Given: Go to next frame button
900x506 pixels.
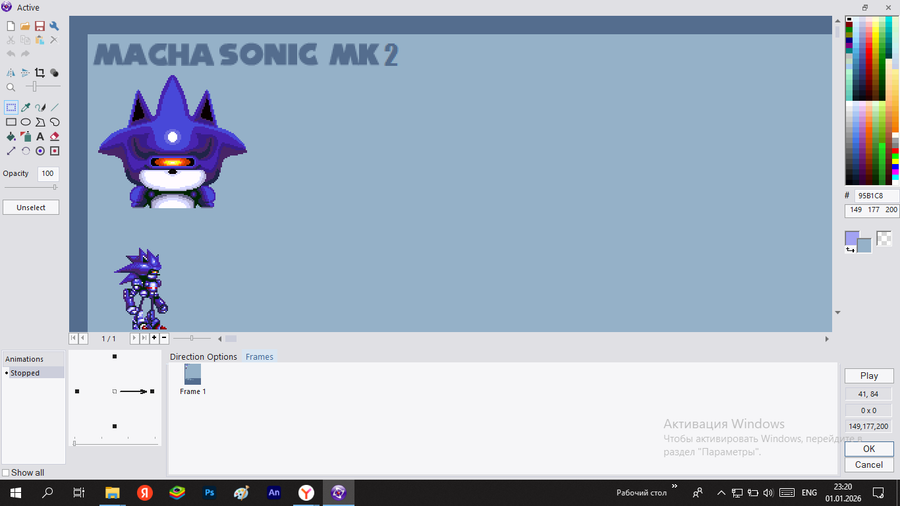Looking at the screenshot, I should (x=134, y=338).
